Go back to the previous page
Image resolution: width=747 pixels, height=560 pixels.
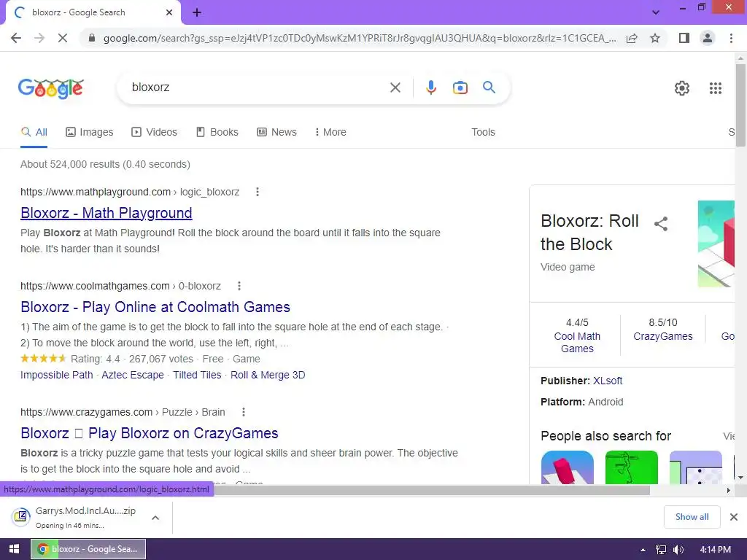(16, 38)
